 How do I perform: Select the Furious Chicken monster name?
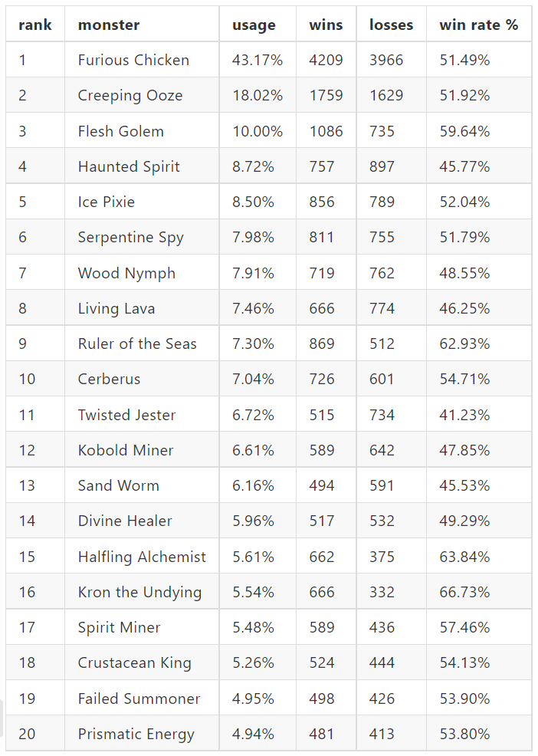pyautogui.click(x=133, y=60)
